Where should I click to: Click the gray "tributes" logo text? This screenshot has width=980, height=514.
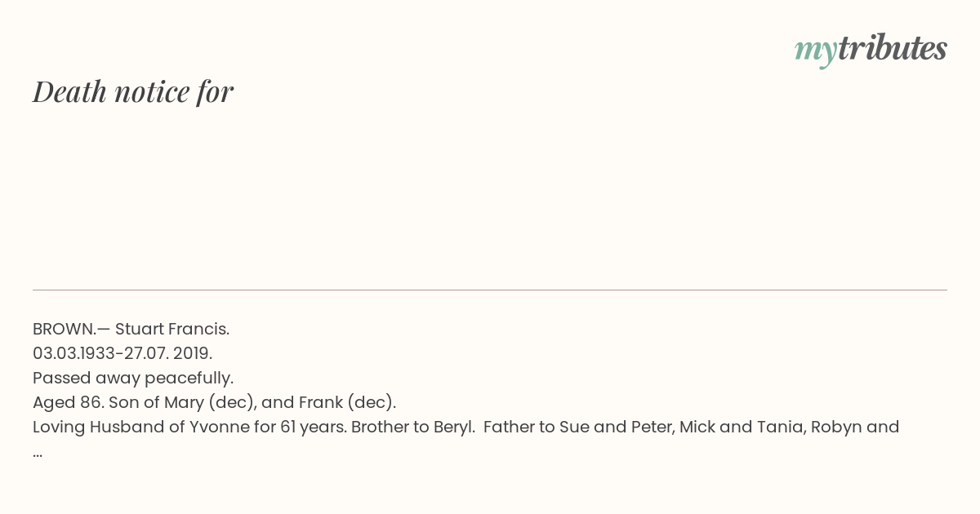pyautogui.click(x=893, y=48)
